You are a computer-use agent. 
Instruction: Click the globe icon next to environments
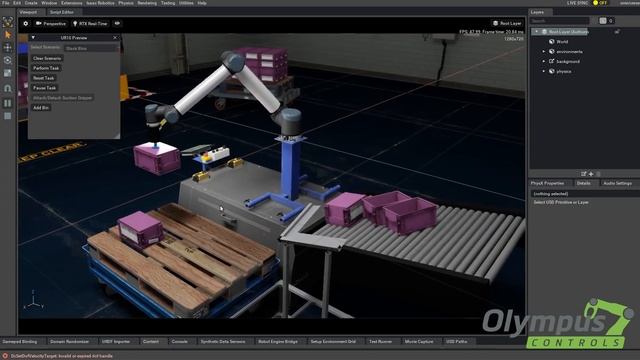[x=551, y=52]
